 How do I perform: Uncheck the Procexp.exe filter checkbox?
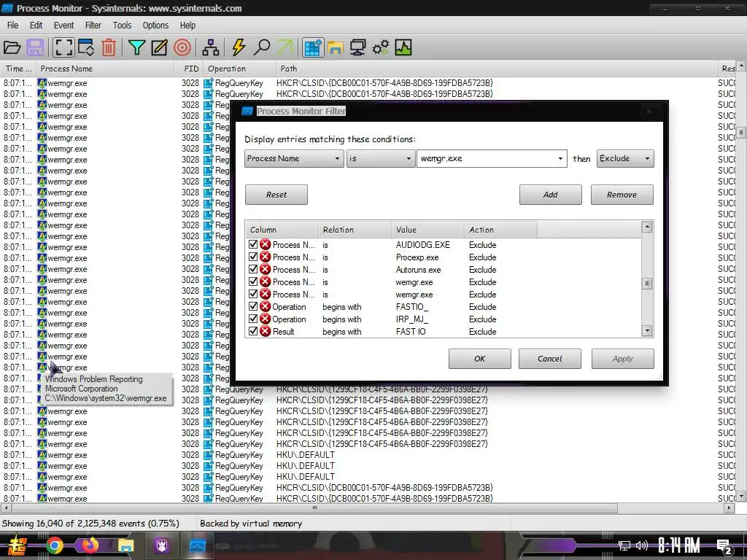pyautogui.click(x=253, y=257)
